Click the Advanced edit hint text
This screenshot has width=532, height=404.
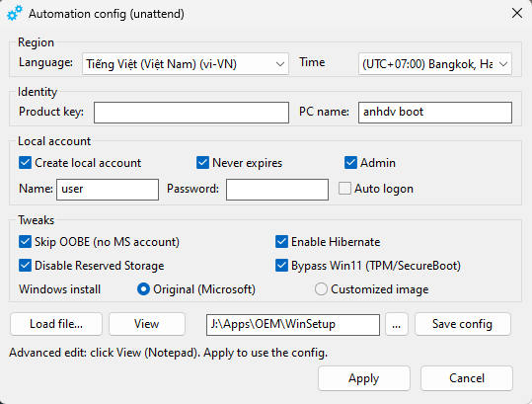point(168,353)
